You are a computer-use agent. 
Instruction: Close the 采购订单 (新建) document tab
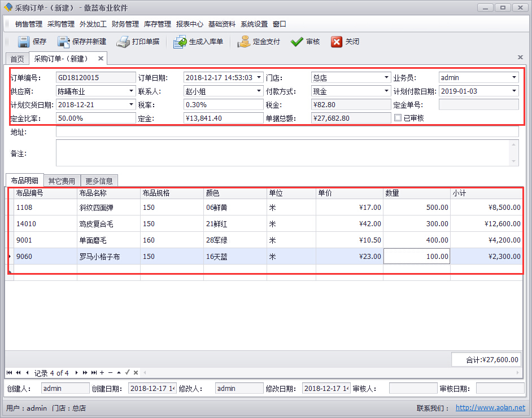101,59
